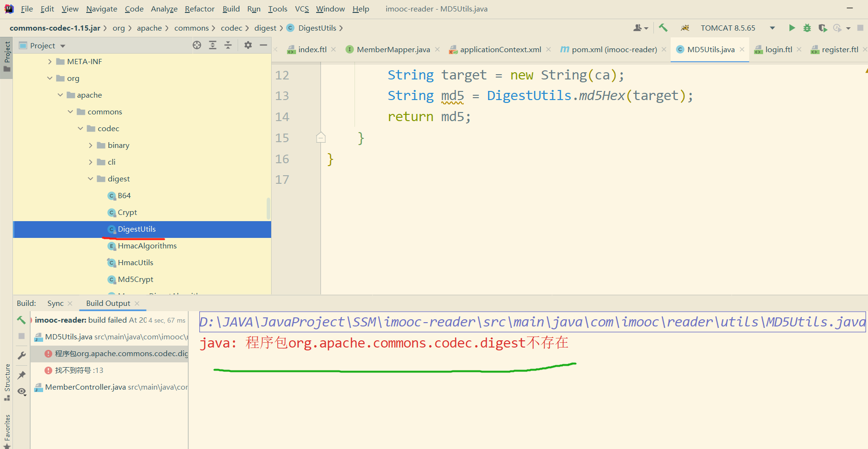Open the Analyze menu
This screenshot has width=868, height=449.
pos(164,9)
